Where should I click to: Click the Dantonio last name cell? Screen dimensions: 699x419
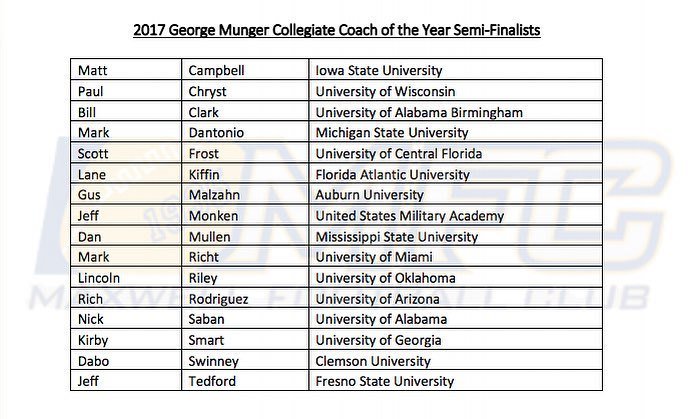point(245,132)
